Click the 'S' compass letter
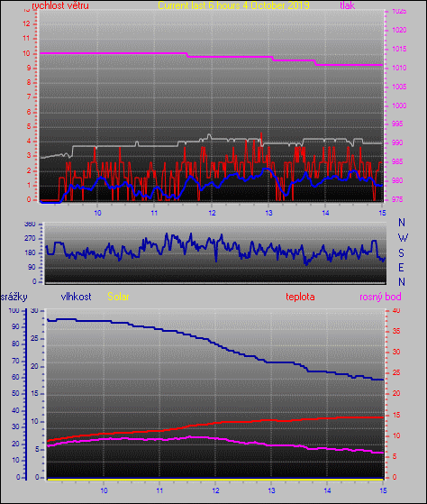Image resolution: width=427 pixels, height=504 pixels. point(401,253)
